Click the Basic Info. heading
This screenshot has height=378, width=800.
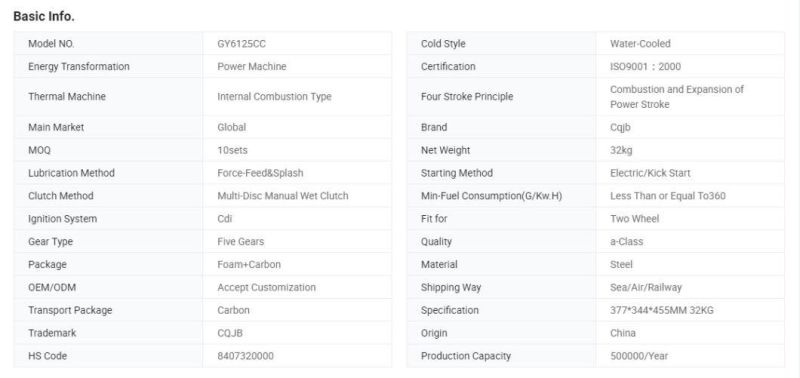pyautogui.click(x=44, y=16)
